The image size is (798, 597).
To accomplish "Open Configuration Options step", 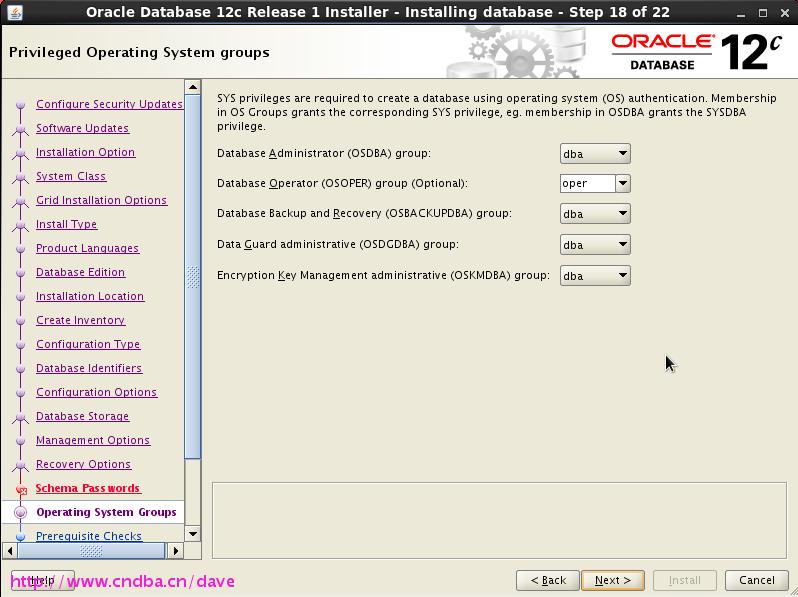I will pyautogui.click(x=97, y=392).
